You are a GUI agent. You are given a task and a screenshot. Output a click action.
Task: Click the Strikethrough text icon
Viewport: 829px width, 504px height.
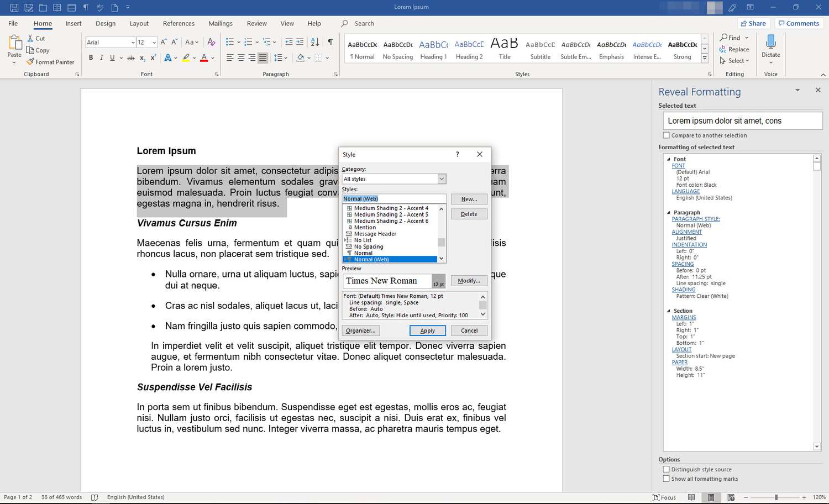tap(131, 57)
